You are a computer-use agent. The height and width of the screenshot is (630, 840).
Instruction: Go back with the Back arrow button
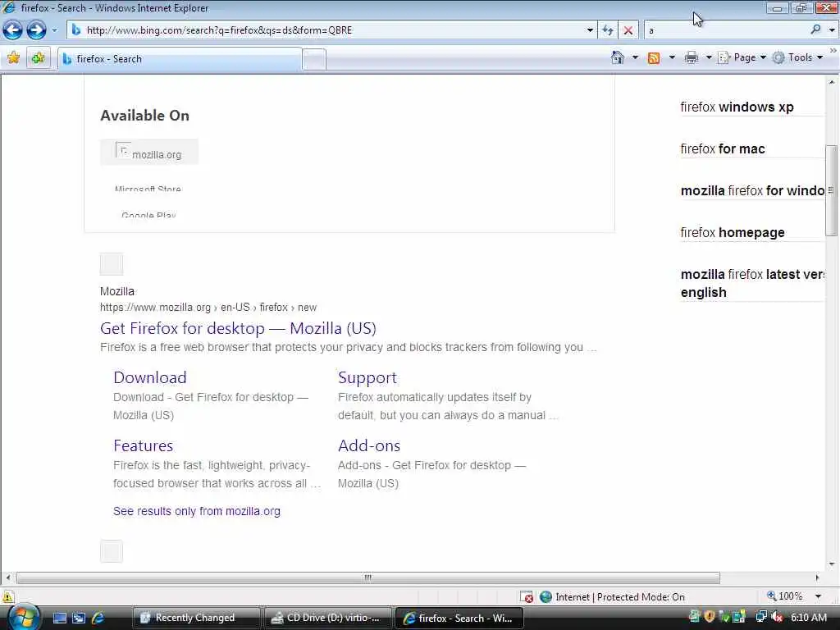tap(13, 30)
